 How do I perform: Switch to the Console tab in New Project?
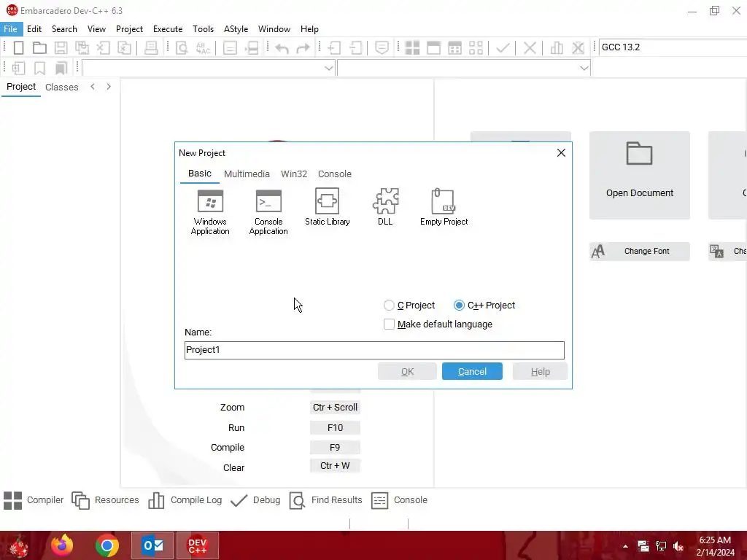(x=334, y=174)
